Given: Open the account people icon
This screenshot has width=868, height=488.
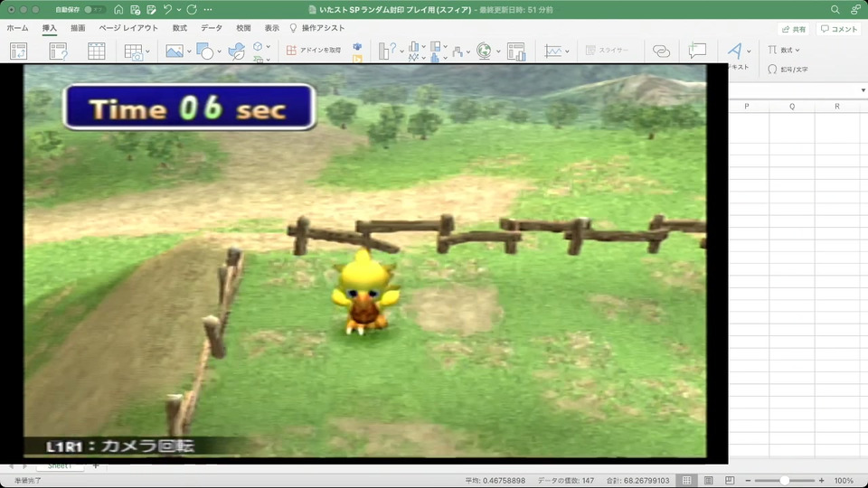Looking at the screenshot, I should (856, 9).
